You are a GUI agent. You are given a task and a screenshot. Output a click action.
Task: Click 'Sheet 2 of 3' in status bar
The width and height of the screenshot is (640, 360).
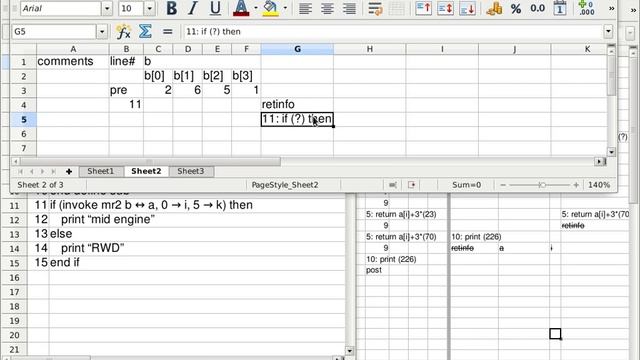click(40, 185)
